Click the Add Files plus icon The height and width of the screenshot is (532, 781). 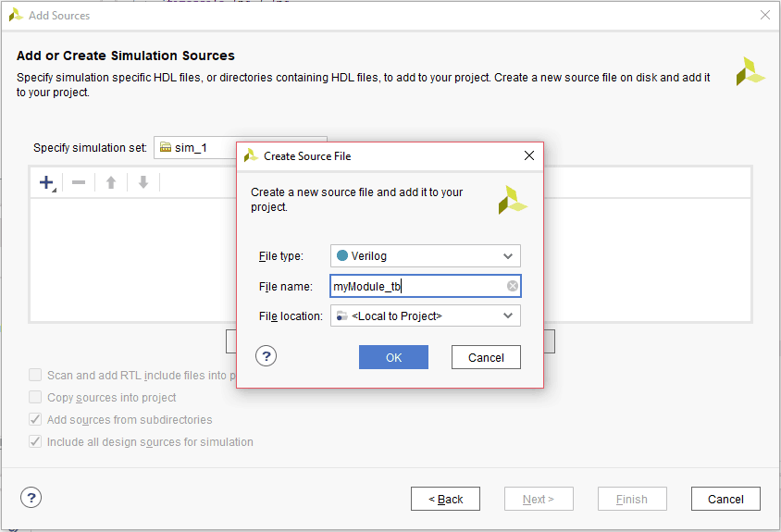tap(46, 182)
